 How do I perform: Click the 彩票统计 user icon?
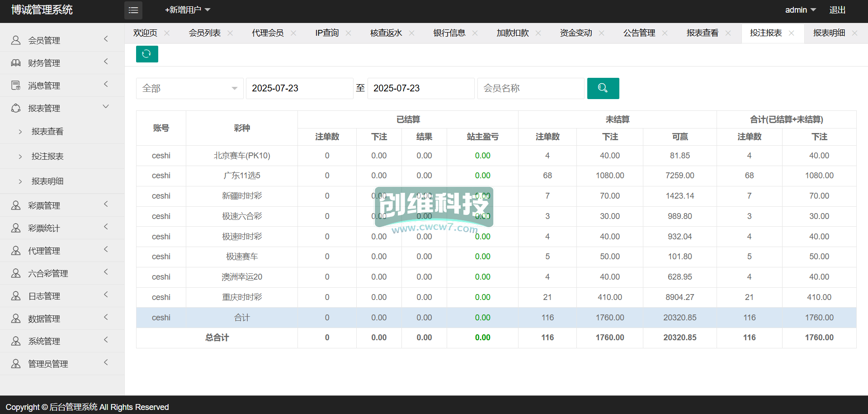16,228
